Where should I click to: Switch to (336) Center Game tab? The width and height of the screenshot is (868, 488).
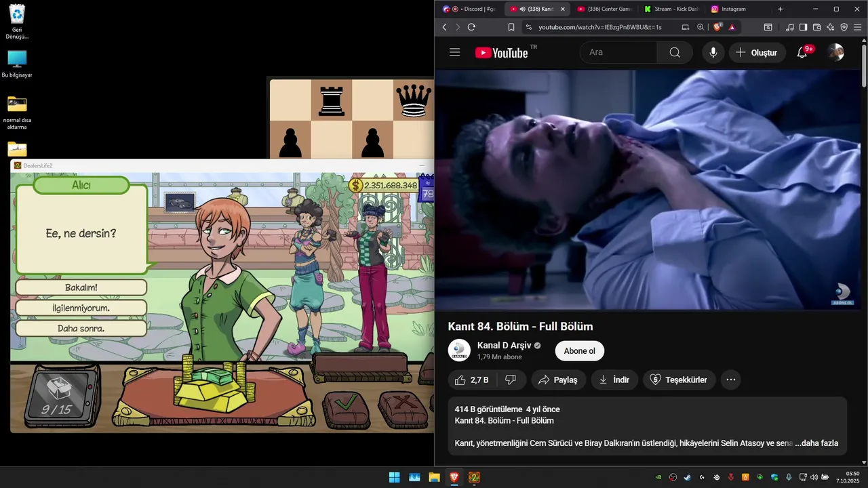click(604, 9)
